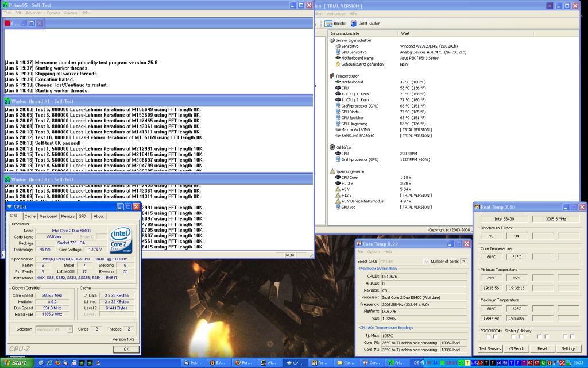Click the icon next to GPU Diode

tap(338, 112)
